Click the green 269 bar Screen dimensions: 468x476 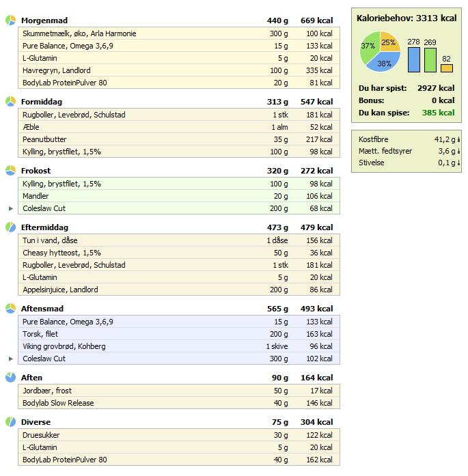coord(430,60)
